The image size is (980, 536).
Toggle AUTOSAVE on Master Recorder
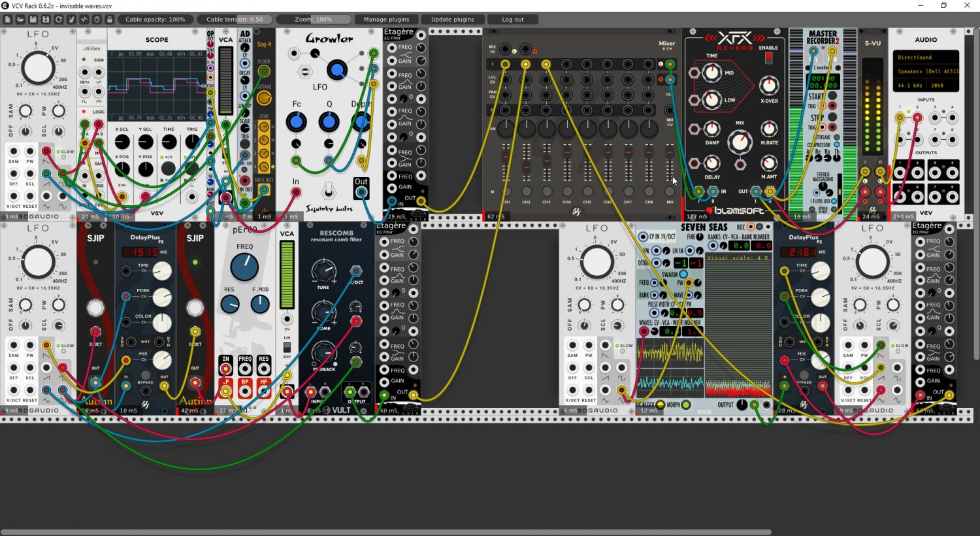click(x=837, y=137)
